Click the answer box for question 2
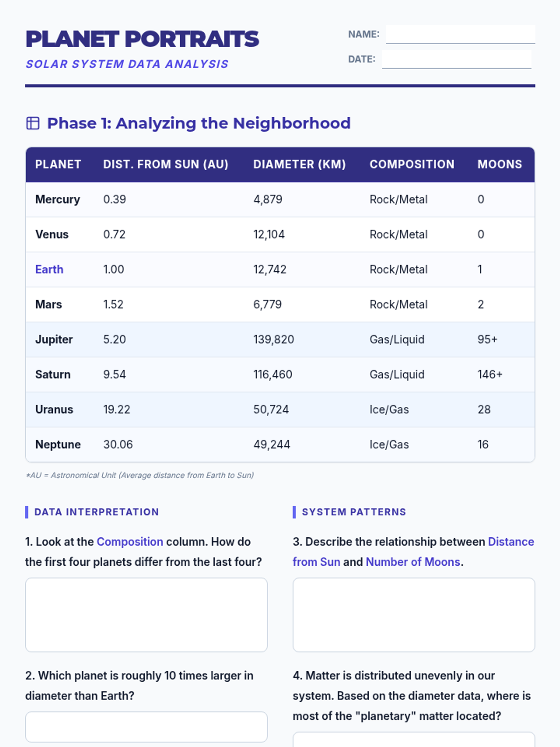Viewport: 560px width, 747px height. [146, 726]
